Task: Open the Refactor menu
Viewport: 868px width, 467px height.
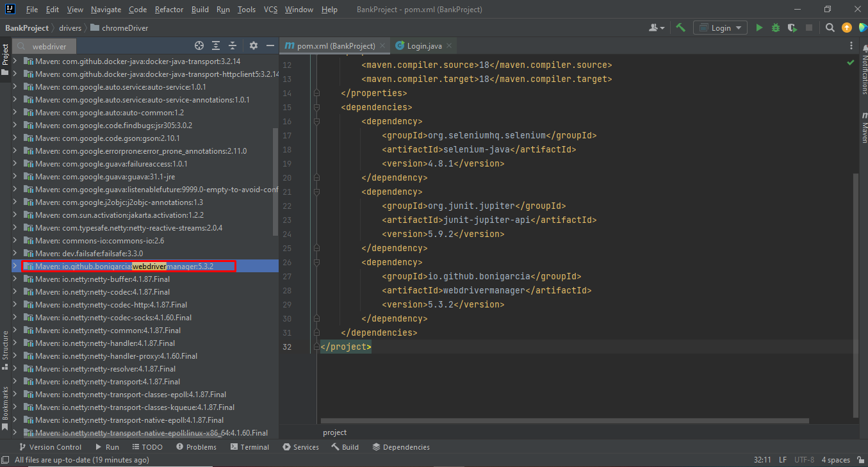Action: pyautogui.click(x=168, y=10)
